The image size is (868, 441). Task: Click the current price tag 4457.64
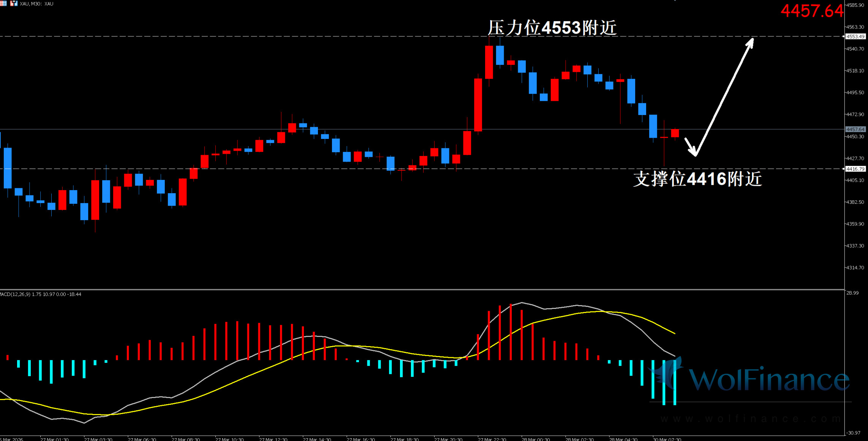click(855, 129)
